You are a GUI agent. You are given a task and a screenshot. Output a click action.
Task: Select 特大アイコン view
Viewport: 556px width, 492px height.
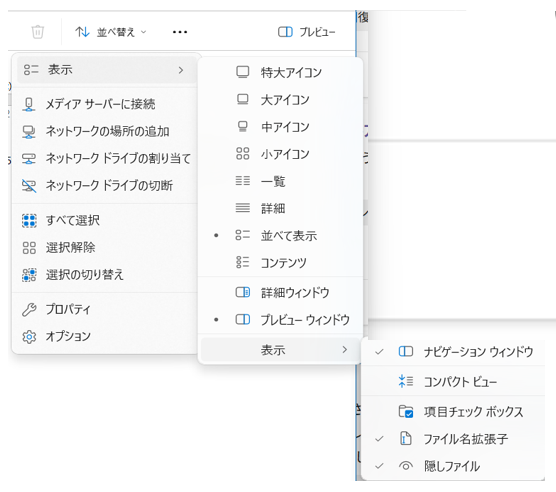pyautogui.click(x=280, y=73)
